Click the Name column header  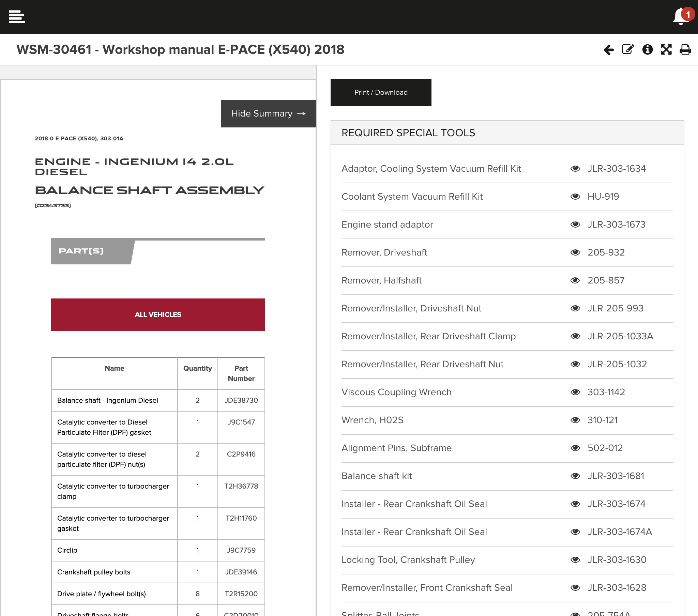tap(115, 368)
